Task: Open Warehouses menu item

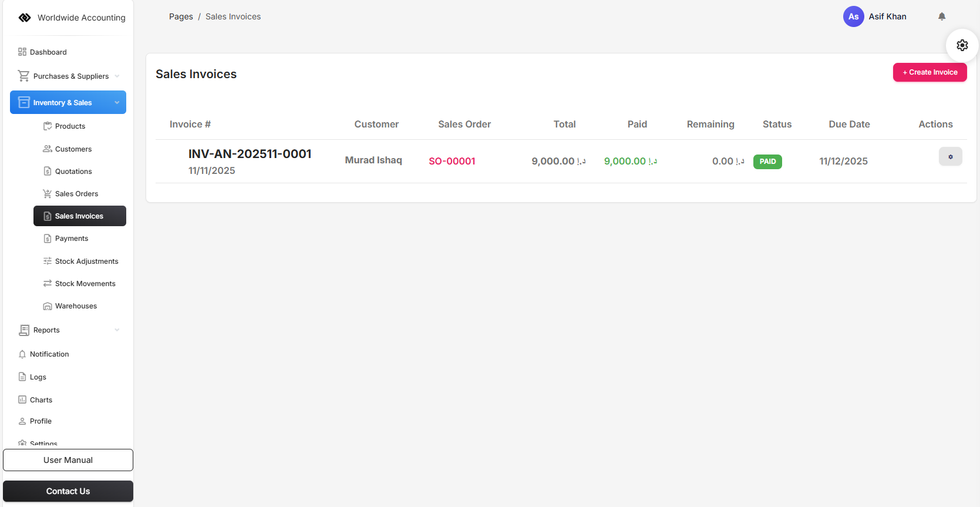Action: 76,306
